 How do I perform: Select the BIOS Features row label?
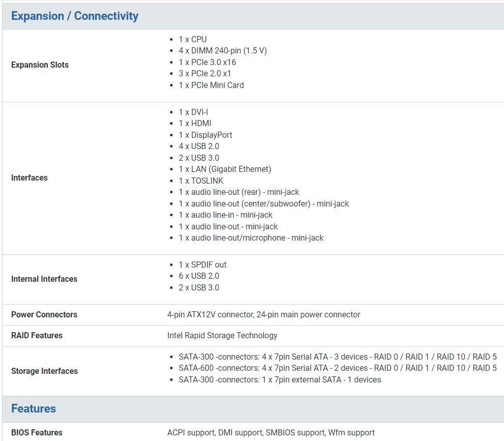coord(37,433)
